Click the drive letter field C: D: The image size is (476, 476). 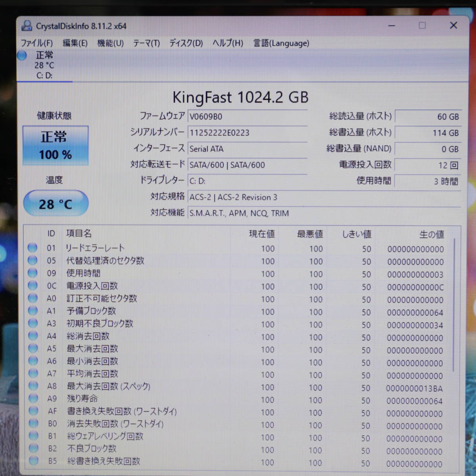[247, 181]
